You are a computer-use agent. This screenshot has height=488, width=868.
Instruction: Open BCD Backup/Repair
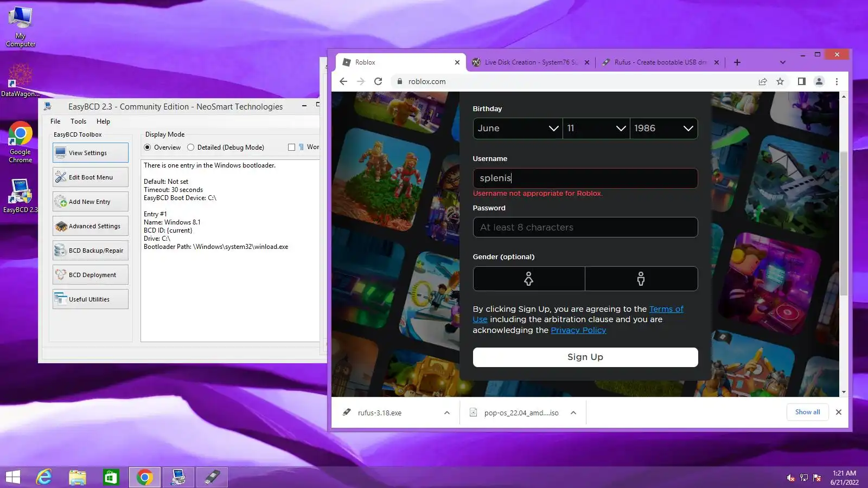point(91,251)
